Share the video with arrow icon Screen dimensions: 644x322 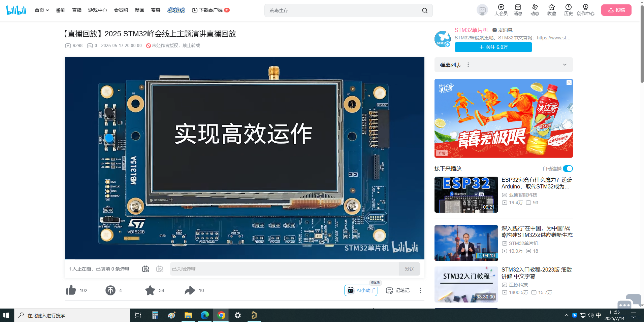point(190,290)
